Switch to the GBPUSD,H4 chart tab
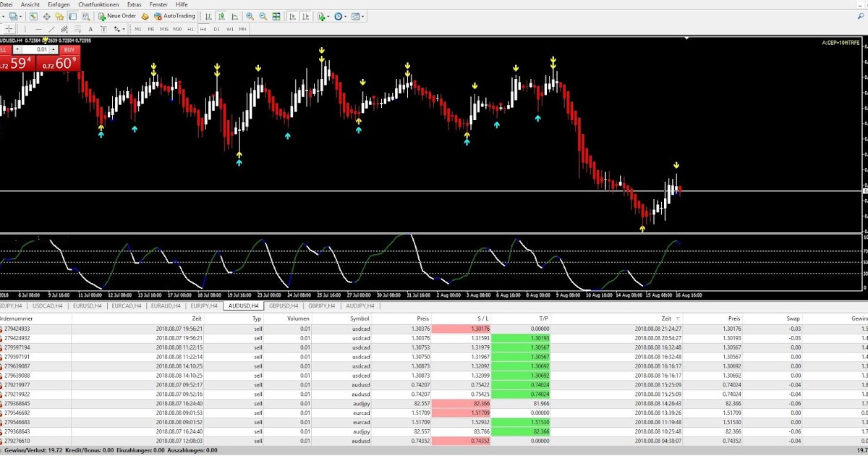Image resolution: width=868 pixels, height=456 pixels. click(283, 306)
